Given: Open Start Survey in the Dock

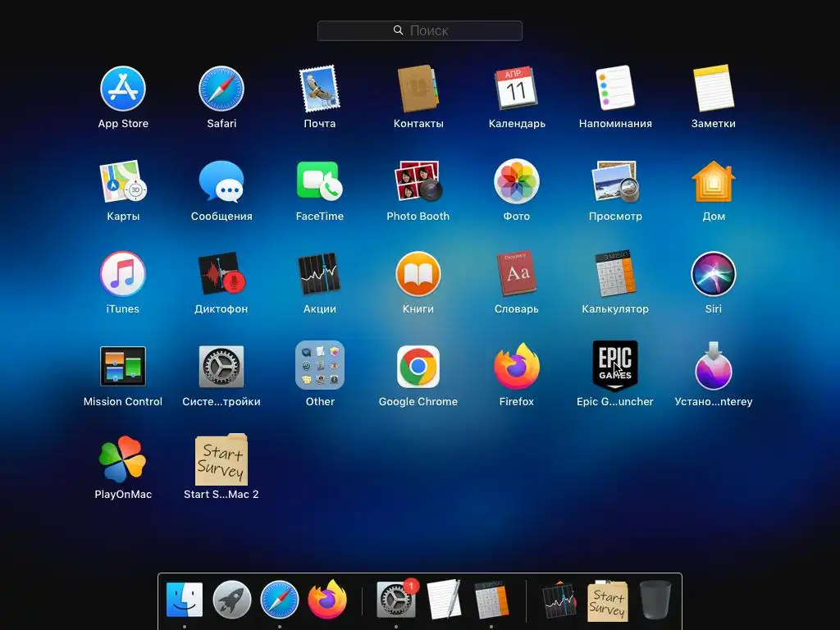Looking at the screenshot, I should tap(608, 601).
